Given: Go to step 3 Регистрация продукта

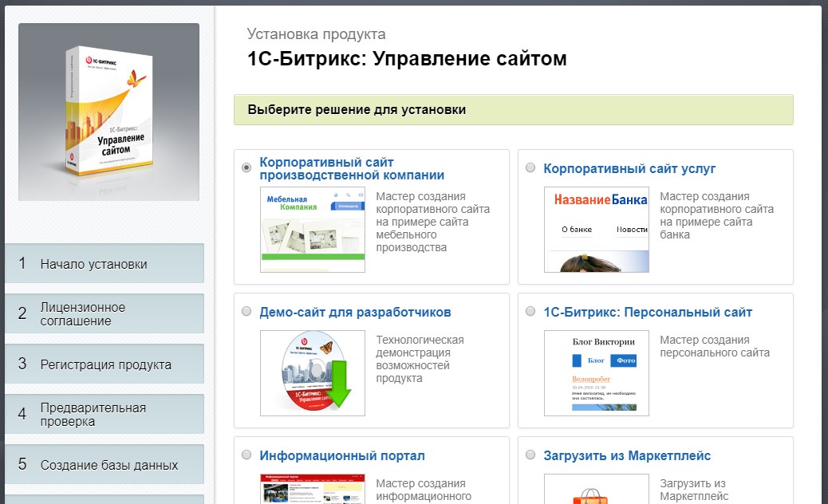Looking at the screenshot, I should 104,364.
